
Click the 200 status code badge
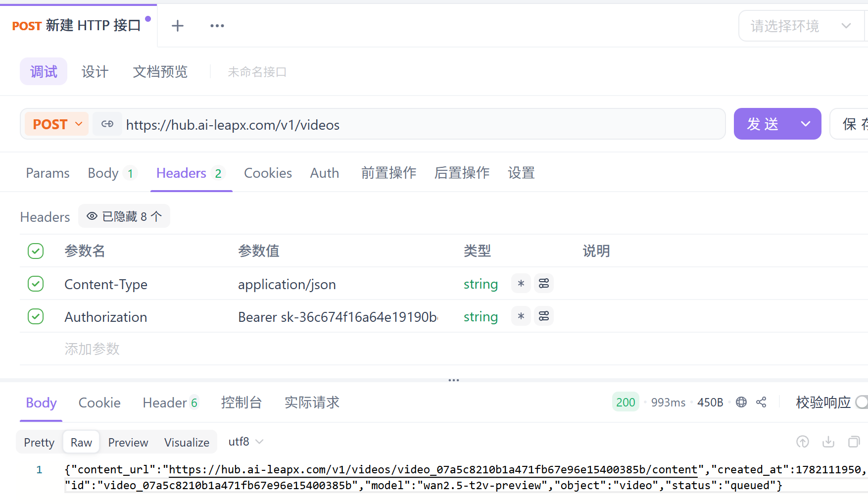tap(626, 402)
